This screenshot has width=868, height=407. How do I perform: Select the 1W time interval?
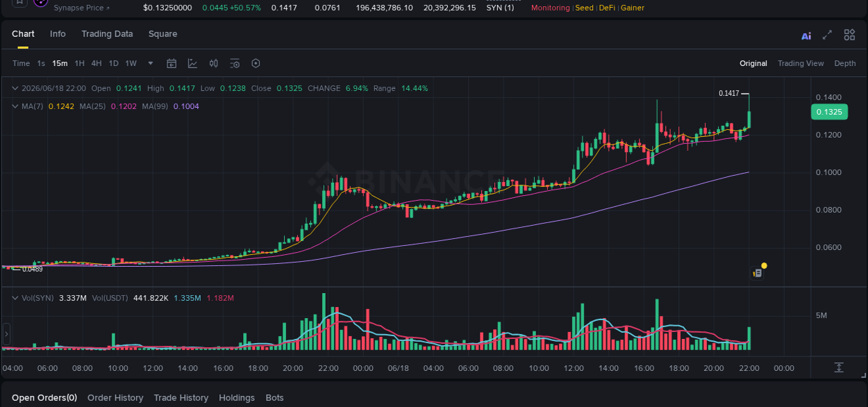(131, 63)
